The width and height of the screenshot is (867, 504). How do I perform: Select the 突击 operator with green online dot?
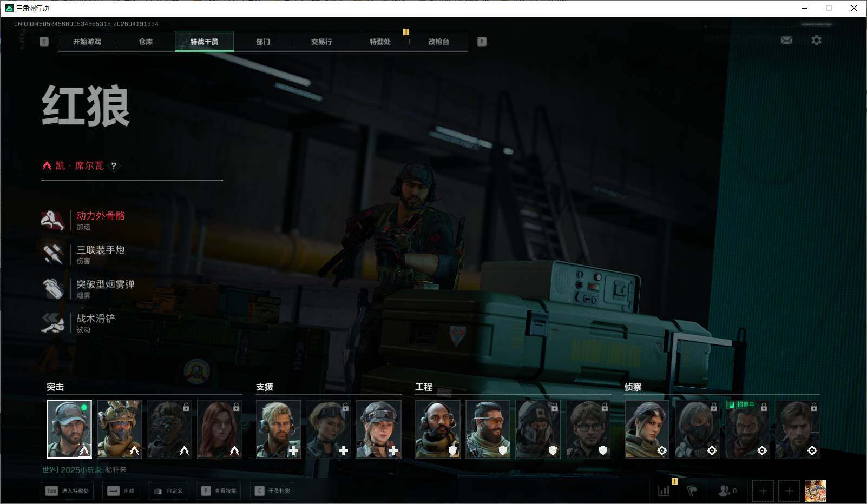69,429
